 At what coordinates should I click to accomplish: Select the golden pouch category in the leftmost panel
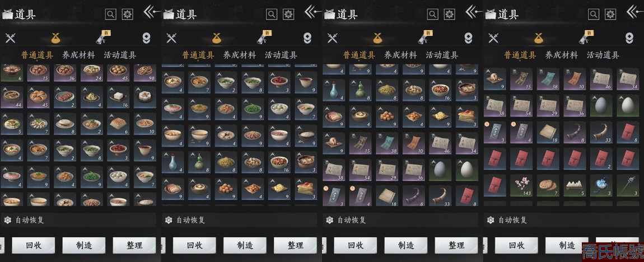point(57,38)
